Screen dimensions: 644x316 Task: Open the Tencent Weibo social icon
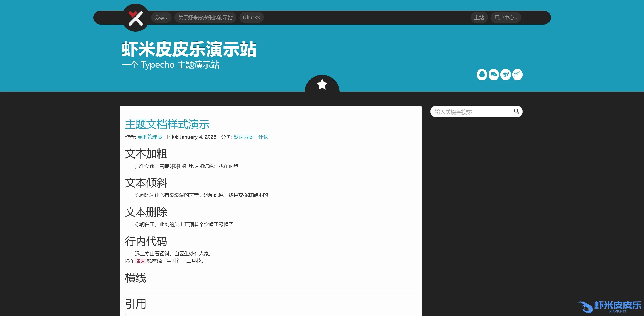(517, 75)
